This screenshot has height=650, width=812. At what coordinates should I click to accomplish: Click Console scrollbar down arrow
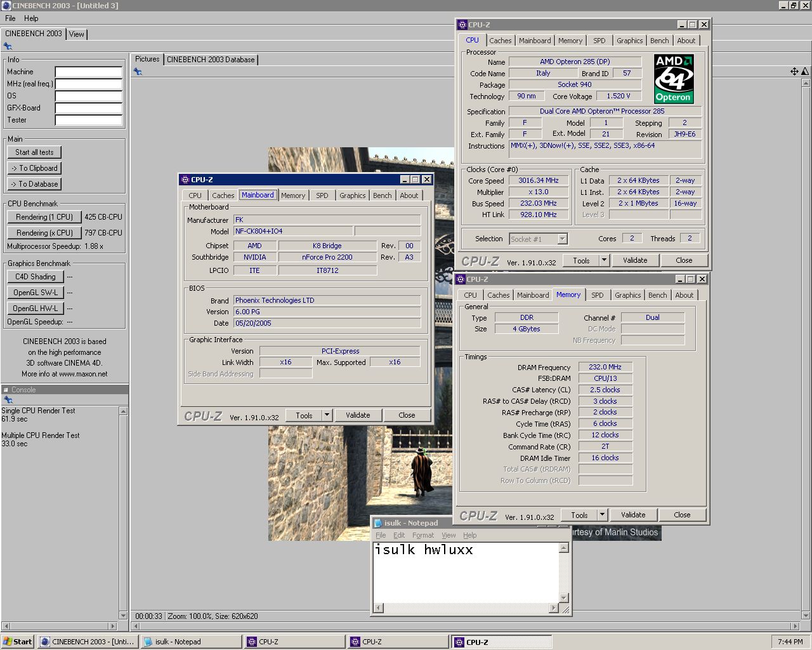click(x=123, y=615)
